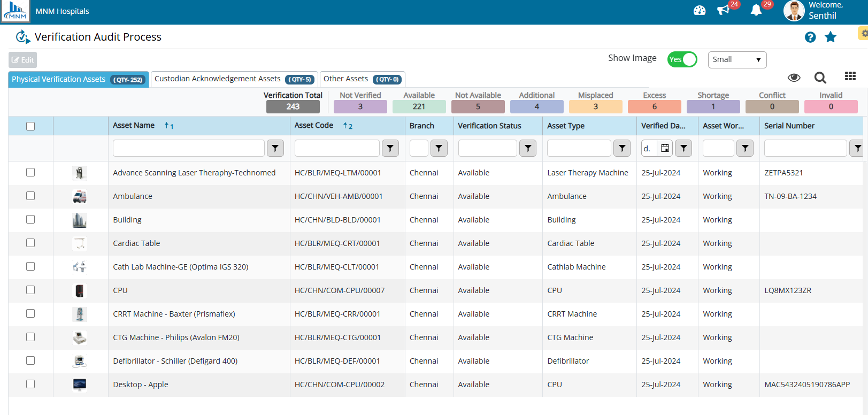Screen dimensions: 868x415
Task: Open the Small image size dropdown
Action: (737, 59)
